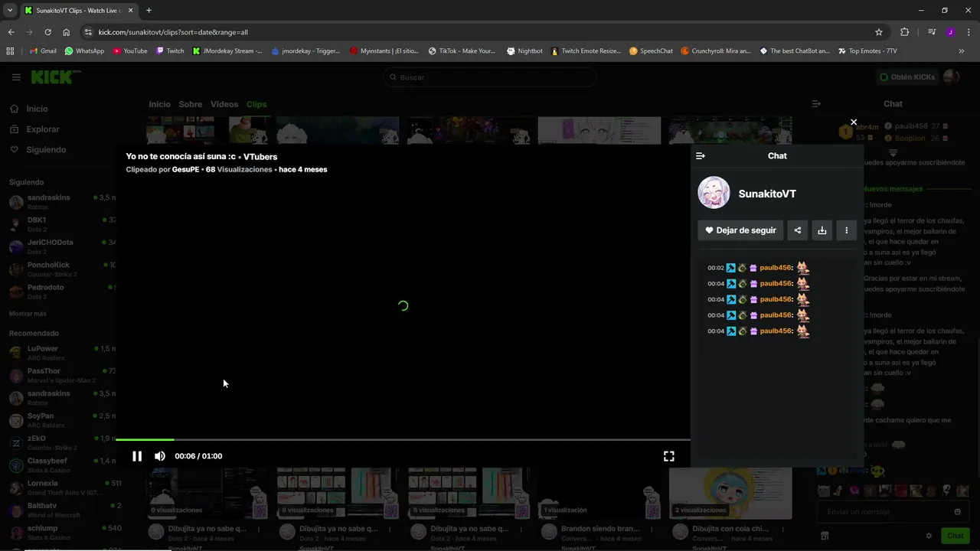980x551 pixels.
Task: Open Pedrodoto channel in sidebar
Action: (61, 292)
